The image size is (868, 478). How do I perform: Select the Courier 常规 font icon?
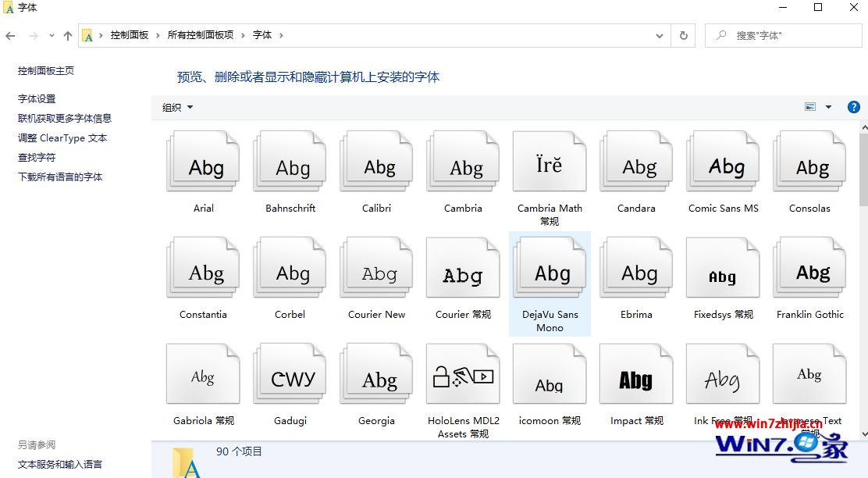click(x=463, y=268)
